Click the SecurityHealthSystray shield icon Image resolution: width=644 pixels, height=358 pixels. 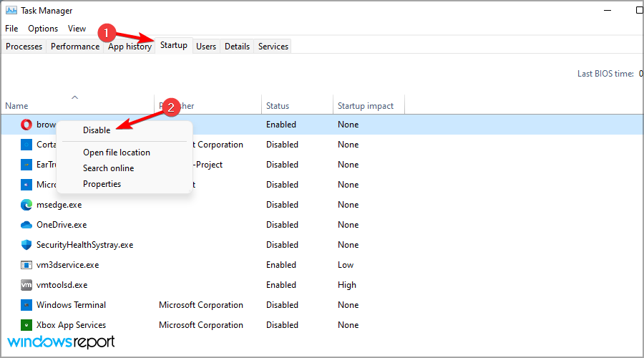pyautogui.click(x=26, y=245)
